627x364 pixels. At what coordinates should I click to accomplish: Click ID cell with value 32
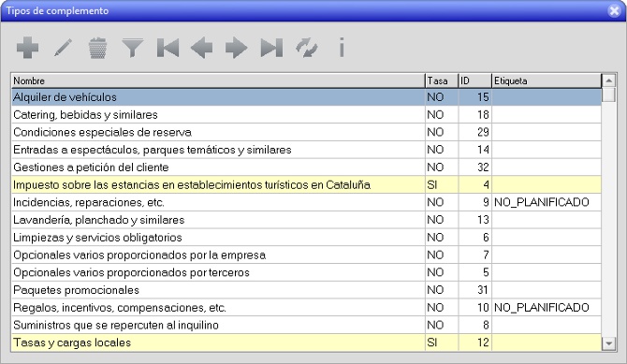[x=475, y=167]
